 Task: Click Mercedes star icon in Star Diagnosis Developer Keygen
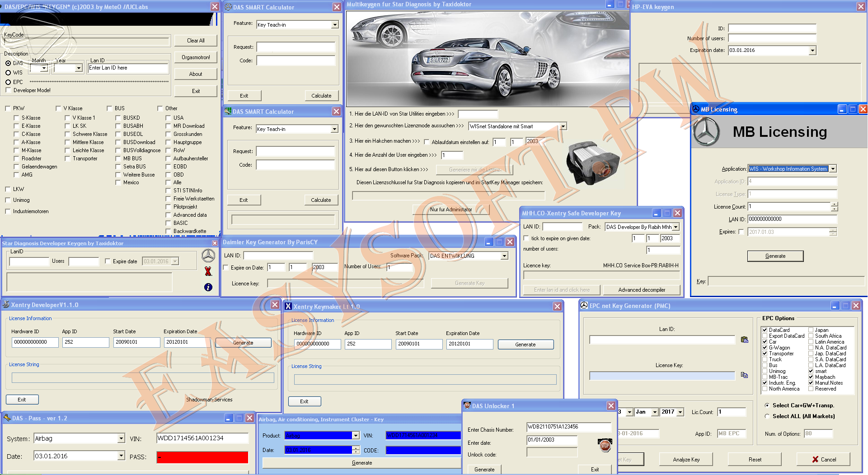point(208,256)
